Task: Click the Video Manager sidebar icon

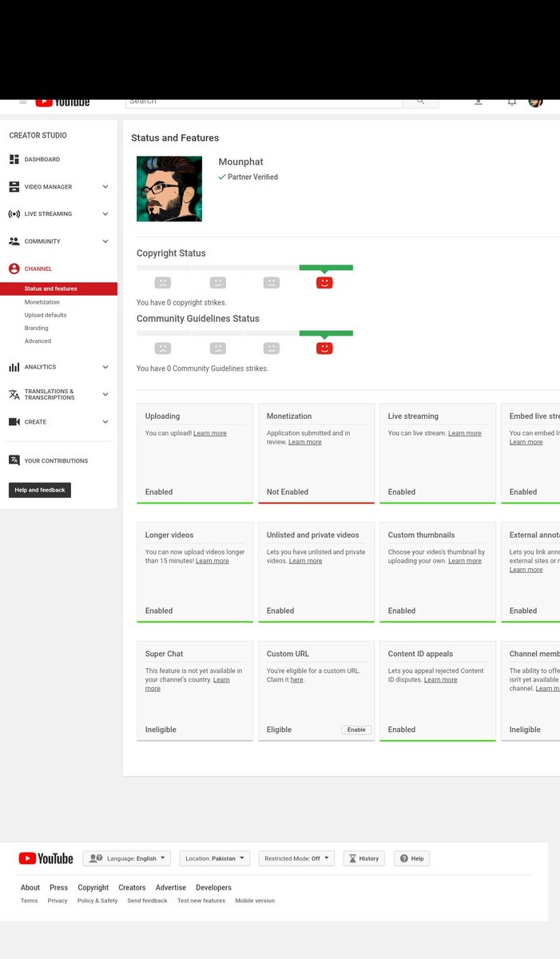Action: (14, 187)
